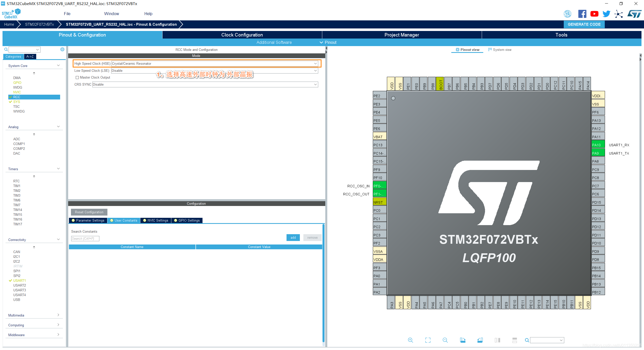Select the BOOT0 pin on chip

point(440,84)
